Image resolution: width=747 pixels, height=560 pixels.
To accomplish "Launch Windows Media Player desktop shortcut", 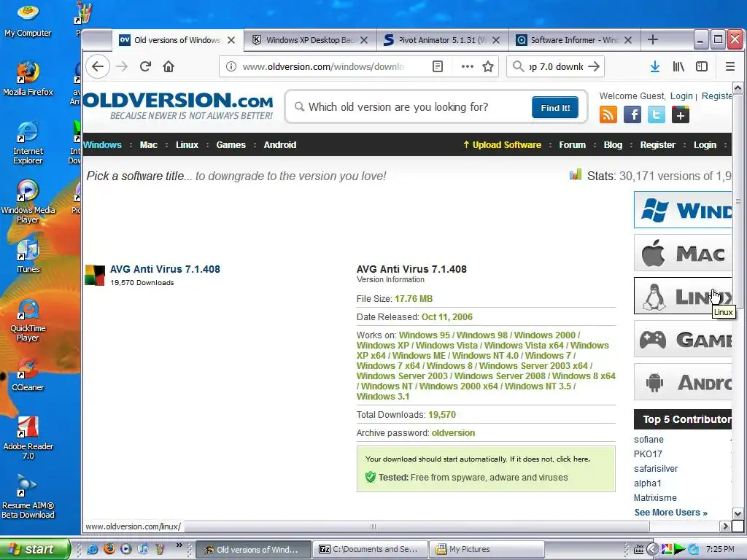I will click(28, 201).
